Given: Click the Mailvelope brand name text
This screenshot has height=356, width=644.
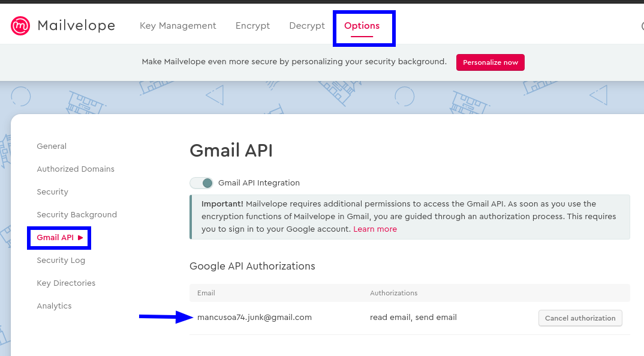Looking at the screenshot, I should coord(76,25).
